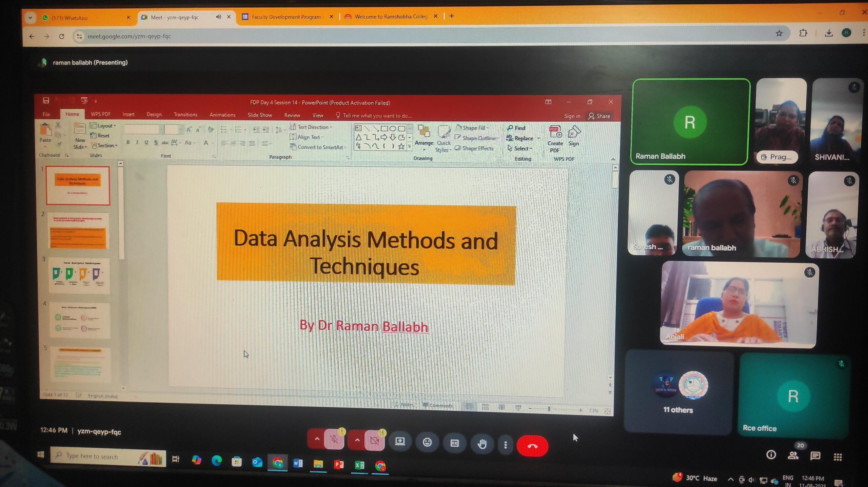This screenshot has height=487, width=868.
Task: Reload the page with the refresh button
Action: tap(61, 36)
